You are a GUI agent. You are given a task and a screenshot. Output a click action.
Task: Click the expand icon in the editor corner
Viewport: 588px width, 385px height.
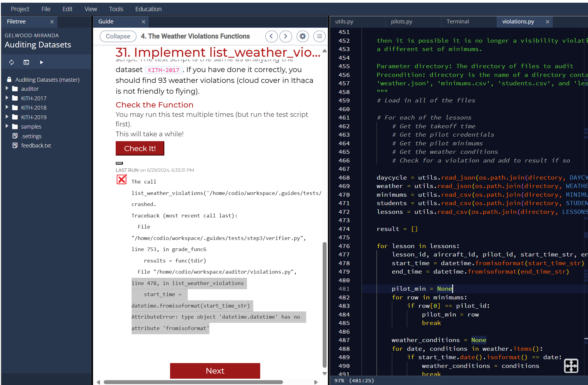pos(571,366)
